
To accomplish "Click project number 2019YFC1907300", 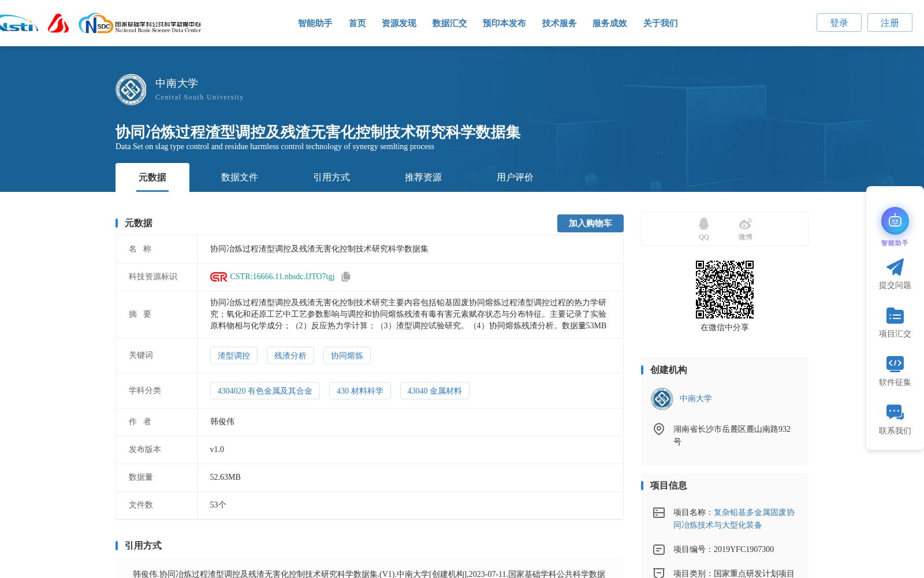I will tap(744, 550).
